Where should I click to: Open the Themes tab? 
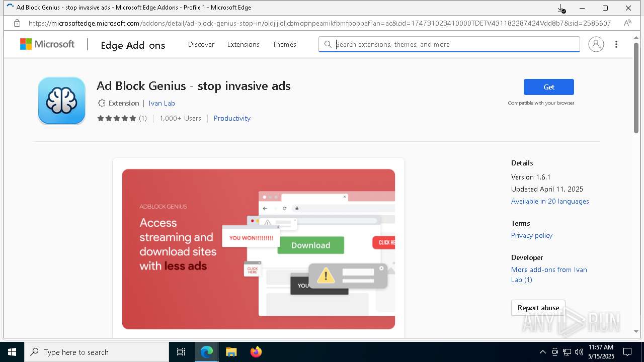pos(284,44)
